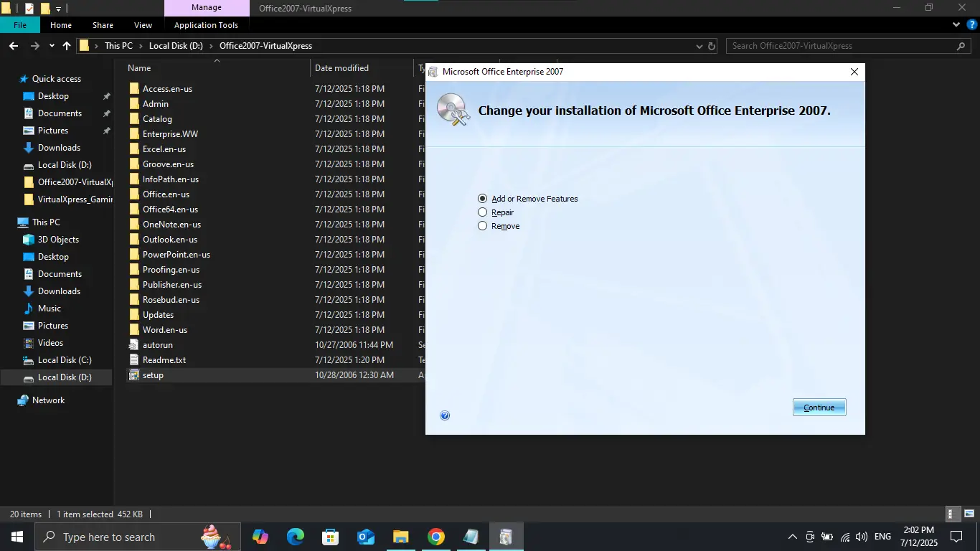Click Continue in Office setup dialog
The width and height of the screenshot is (980, 551).
(x=819, y=408)
